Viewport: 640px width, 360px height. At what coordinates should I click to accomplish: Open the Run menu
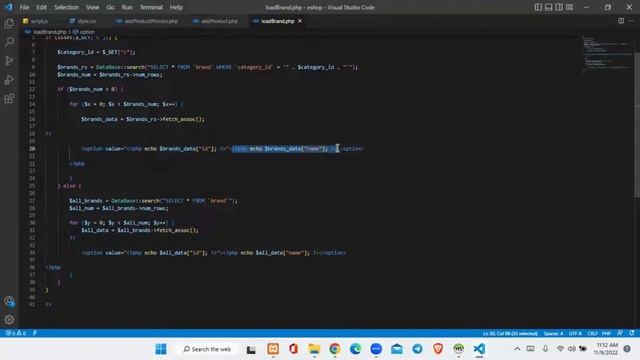point(127,7)
